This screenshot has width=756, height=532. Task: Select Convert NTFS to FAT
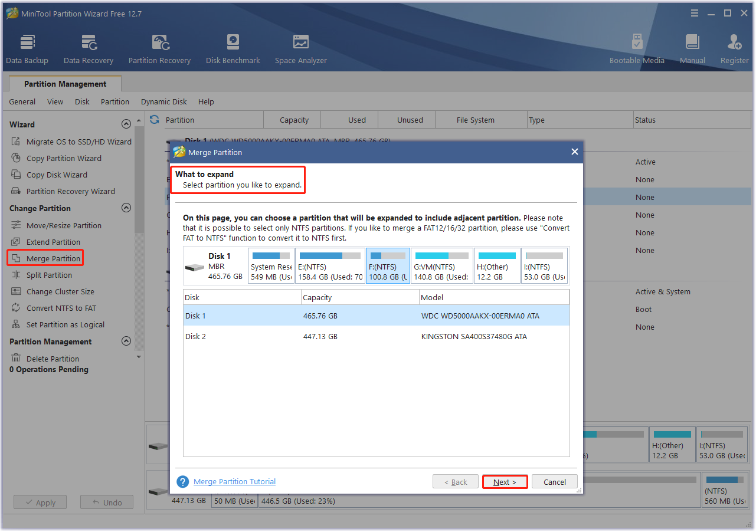53,308
